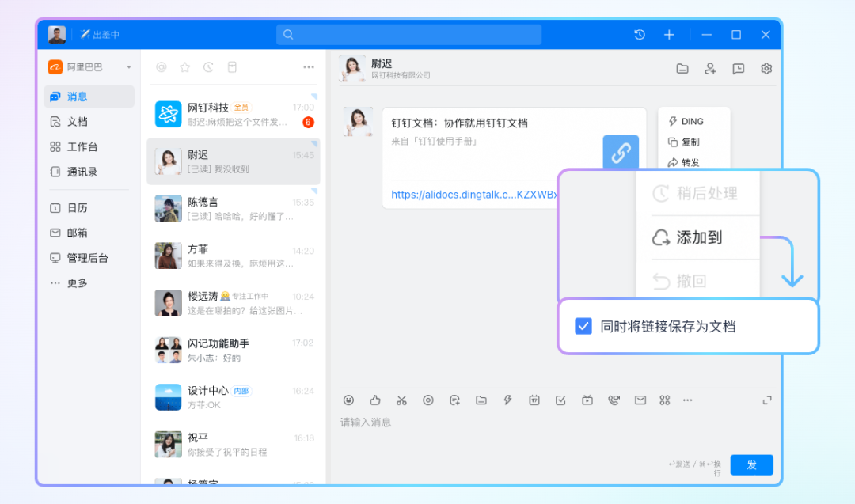Toggle the 同时将链接保存为文档 checkbox
Viewport: 855px width, 504px height.
[x=583, y=326]
